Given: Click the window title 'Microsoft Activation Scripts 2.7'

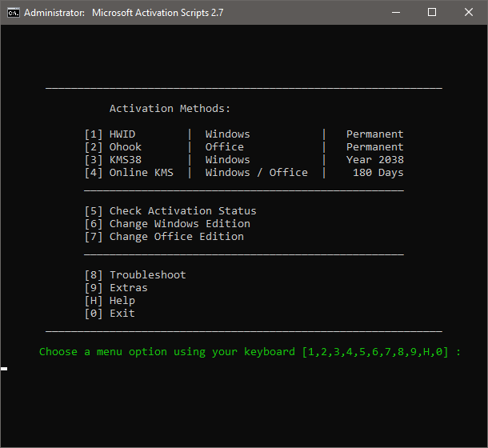Looking at the screenshot, I should pyautogui.click(x=158, y=13).
